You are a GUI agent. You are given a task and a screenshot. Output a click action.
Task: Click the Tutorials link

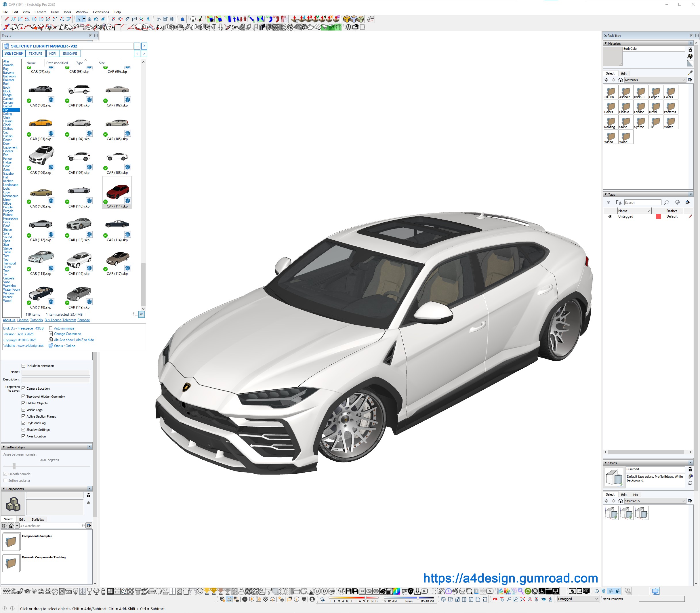(36, 320)
